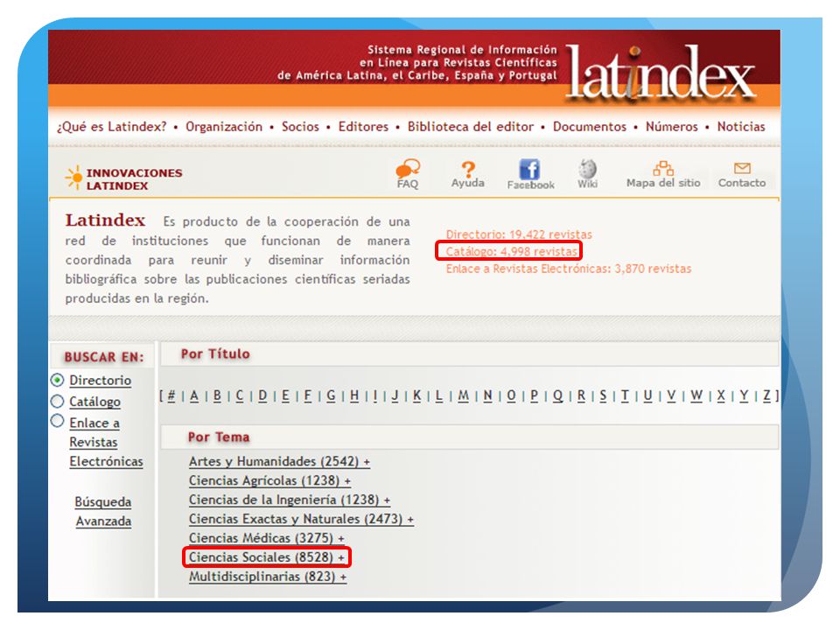This screenshot has width=840, height=630.
Task: Browse titles starting with letter Y
Action: (x=744, y=395)
